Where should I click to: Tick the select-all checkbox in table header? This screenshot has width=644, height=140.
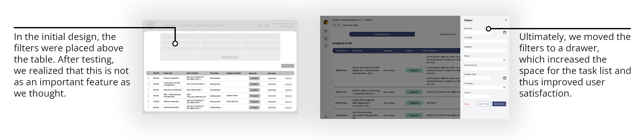pos(148,73)
